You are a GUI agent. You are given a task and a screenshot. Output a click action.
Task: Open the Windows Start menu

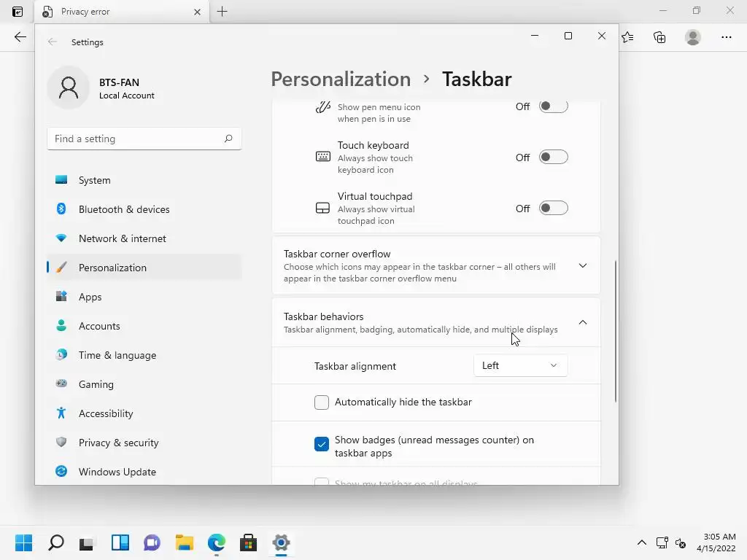[x=23, y=542]
